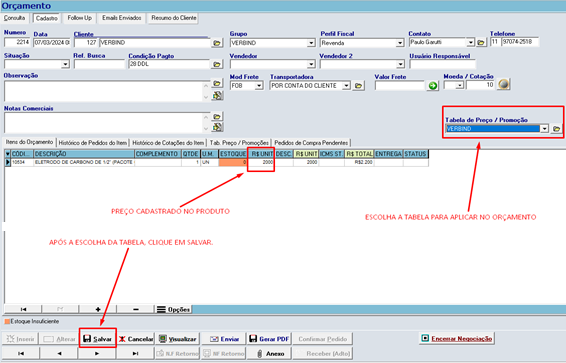The height and width of the screenshot is (363, 566).
Task: Click the green Valor Frete calculate icon
Action: (x=432, y=86)
